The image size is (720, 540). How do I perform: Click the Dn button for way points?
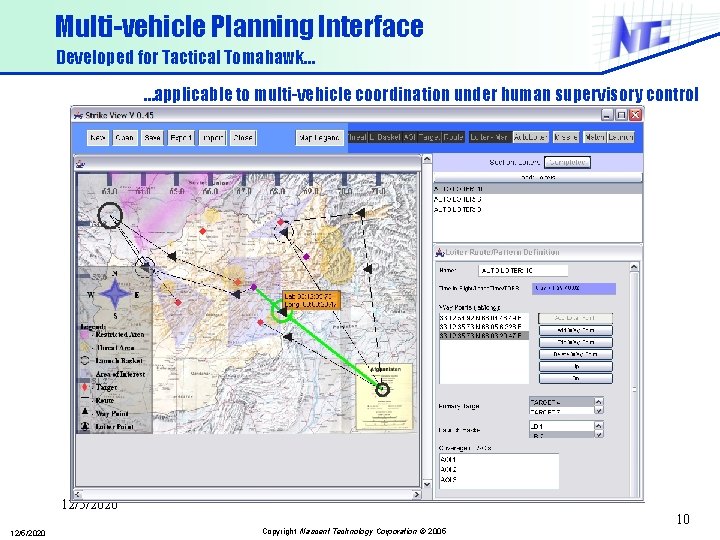tap(575, 378)
